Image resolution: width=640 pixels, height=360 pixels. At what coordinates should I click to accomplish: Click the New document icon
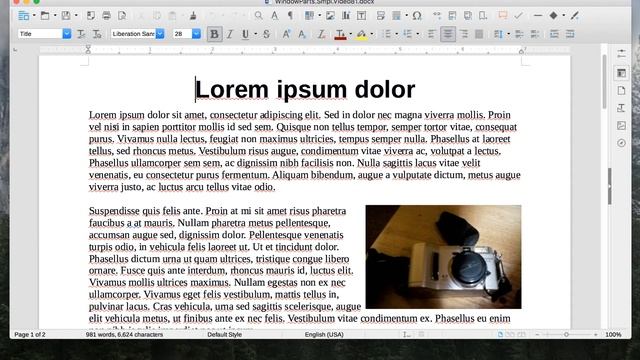[24, 16]
